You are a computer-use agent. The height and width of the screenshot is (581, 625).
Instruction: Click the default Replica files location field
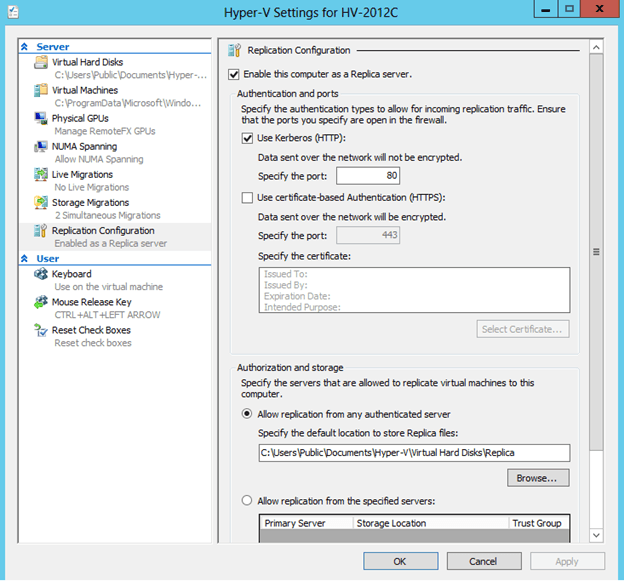pyautogui.click(x=414, y=453)
